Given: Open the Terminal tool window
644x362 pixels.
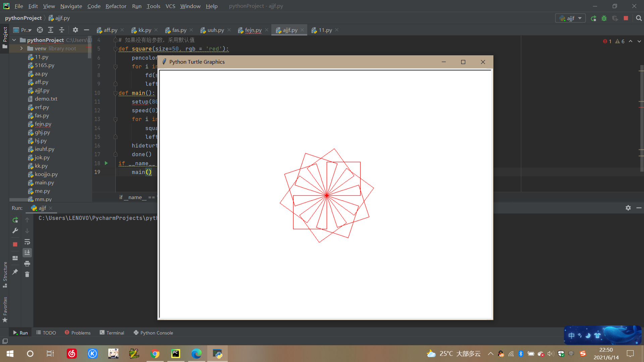Looking at the screenshot, I should click(x=112, y=333).
